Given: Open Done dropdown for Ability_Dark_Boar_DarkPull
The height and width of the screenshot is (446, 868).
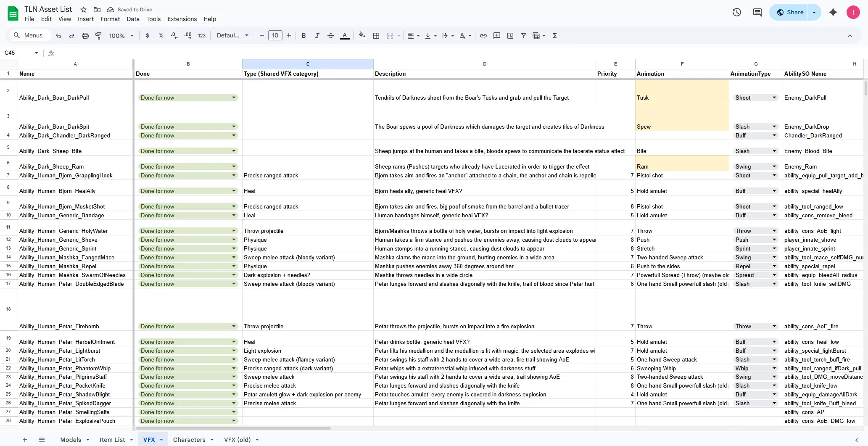Looking at the screenshot, I should [x=234, y=98].
